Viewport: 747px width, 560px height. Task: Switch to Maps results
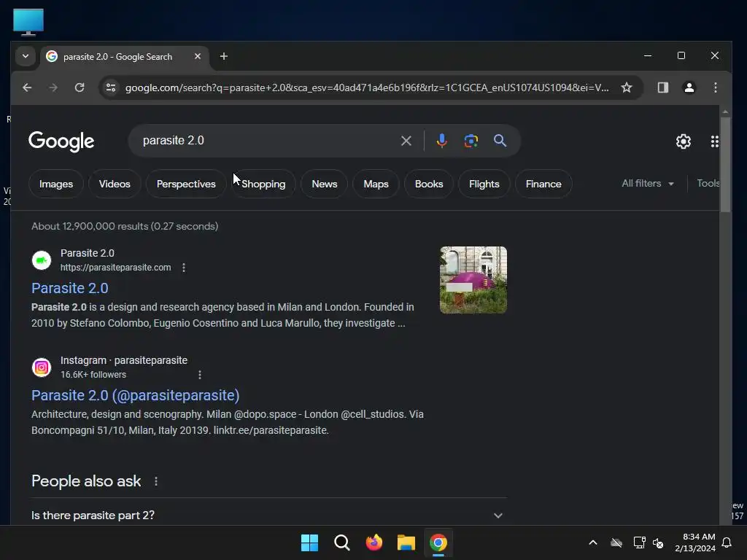[x=376, y=184]
